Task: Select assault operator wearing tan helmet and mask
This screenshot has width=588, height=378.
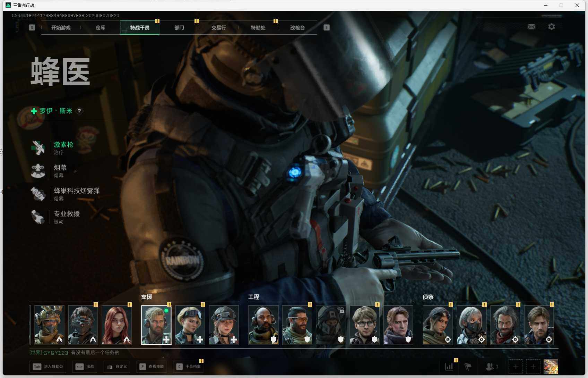Action: click(x=49, y=325)
